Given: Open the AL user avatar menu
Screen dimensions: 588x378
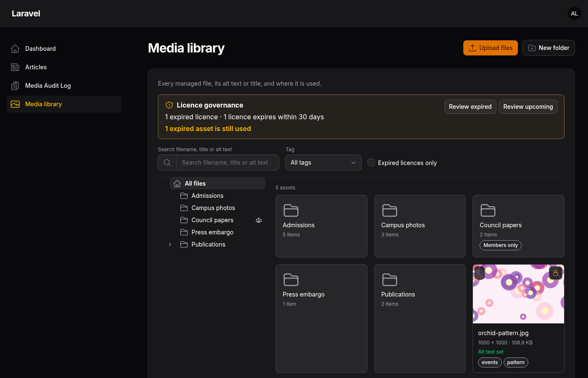Looking at the screenshot, I should pos(575,13).
